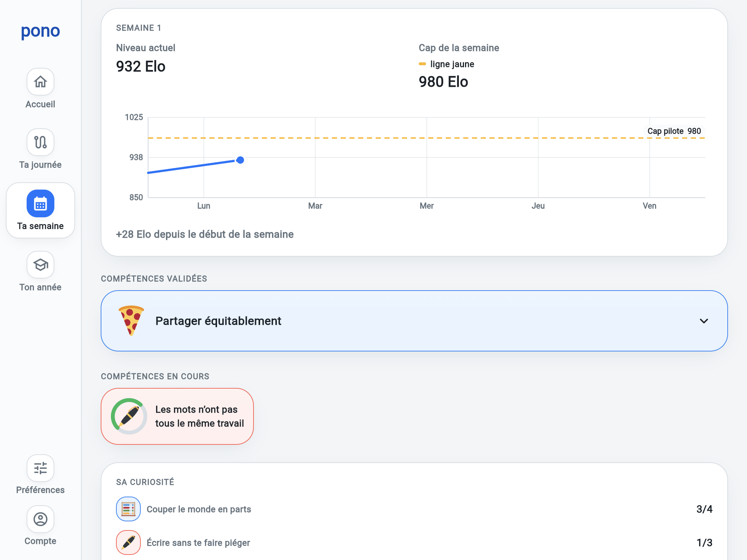Screen dimensions: 747x560
Task: Open the Couper le monde en parts row
Action: (x=414, y=509)
